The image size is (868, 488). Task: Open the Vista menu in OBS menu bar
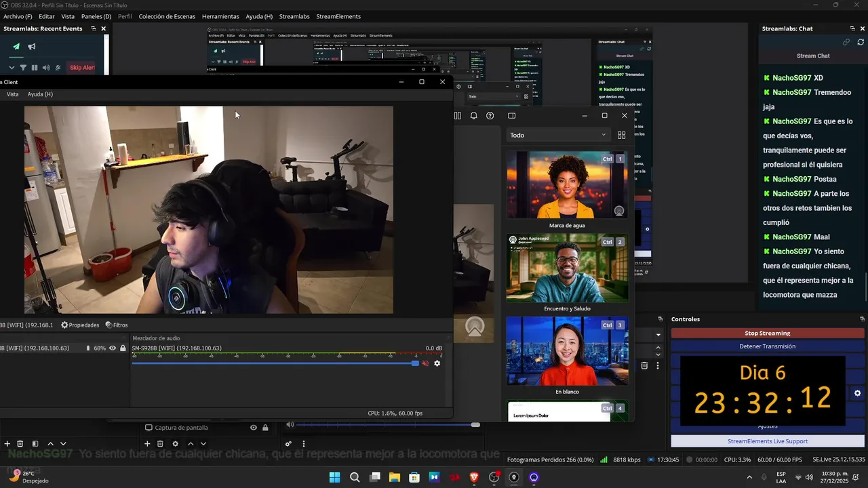click(68, 16)
